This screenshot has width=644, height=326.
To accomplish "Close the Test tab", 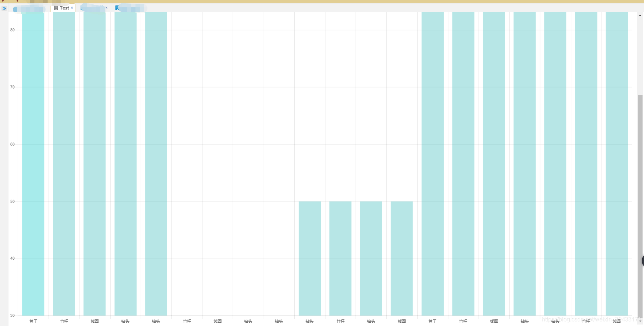I will [x=72, y=8].
